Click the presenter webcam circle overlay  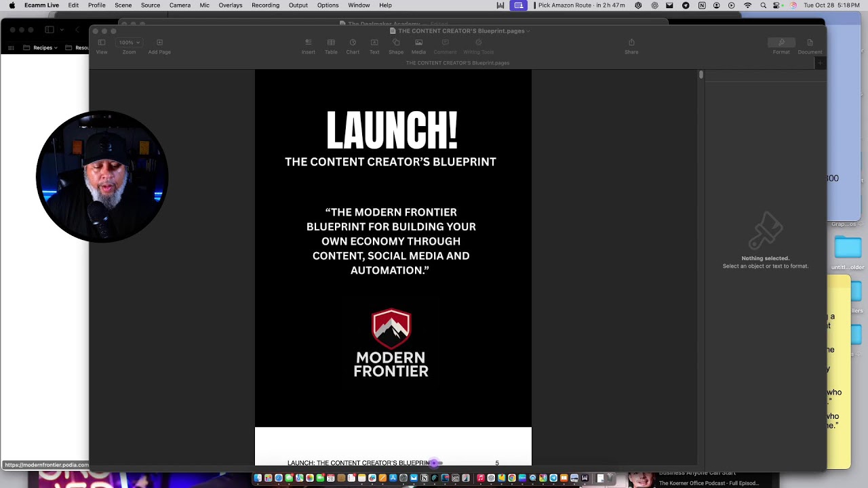[102, 176]
